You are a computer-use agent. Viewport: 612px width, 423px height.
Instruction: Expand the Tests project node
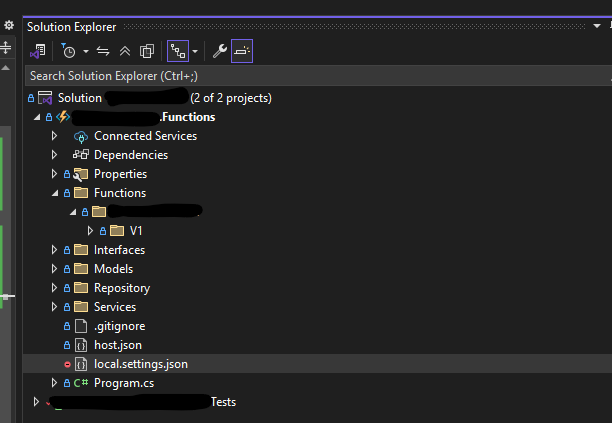36,402
